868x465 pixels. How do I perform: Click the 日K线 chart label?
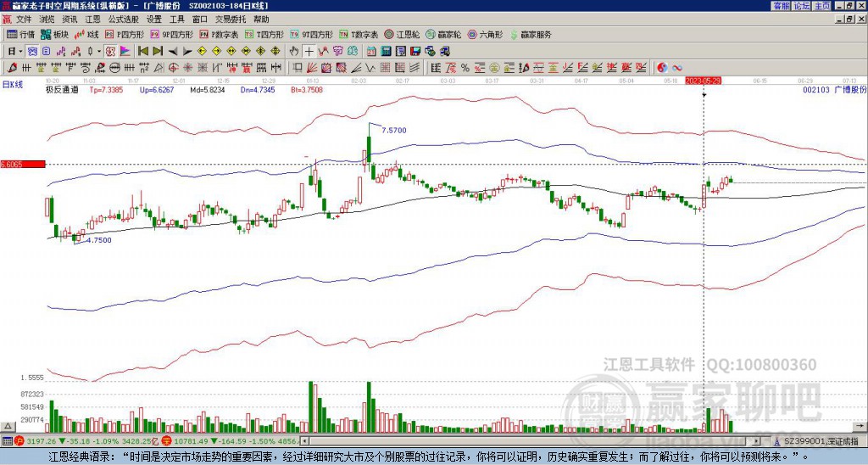pyautogui.click(x=13, y=85)
